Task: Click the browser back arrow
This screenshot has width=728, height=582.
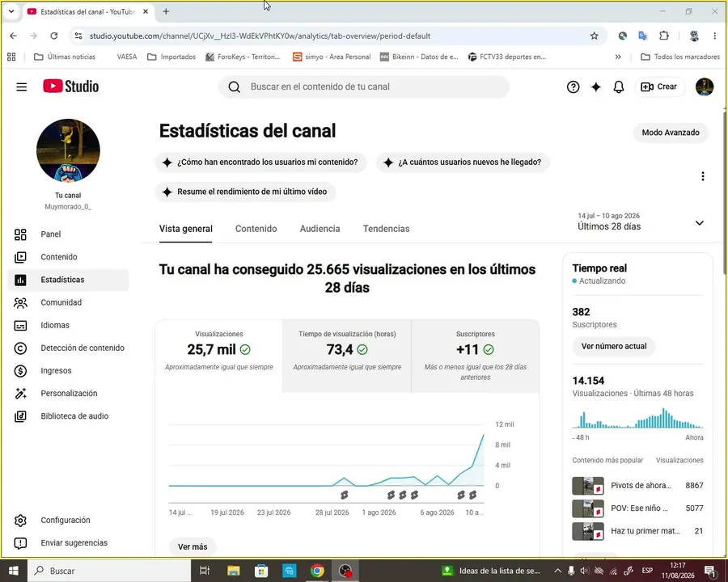Action: 13,36
